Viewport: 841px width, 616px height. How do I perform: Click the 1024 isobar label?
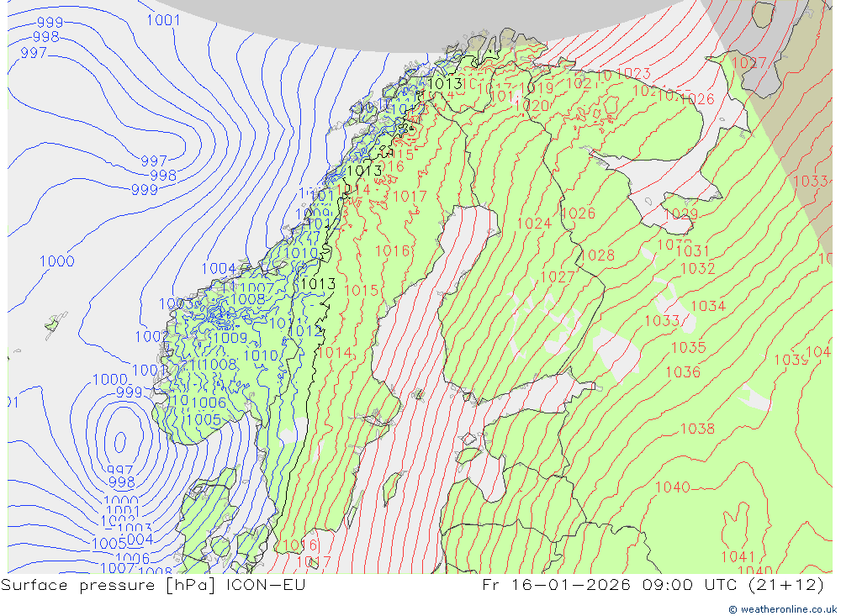534,224
